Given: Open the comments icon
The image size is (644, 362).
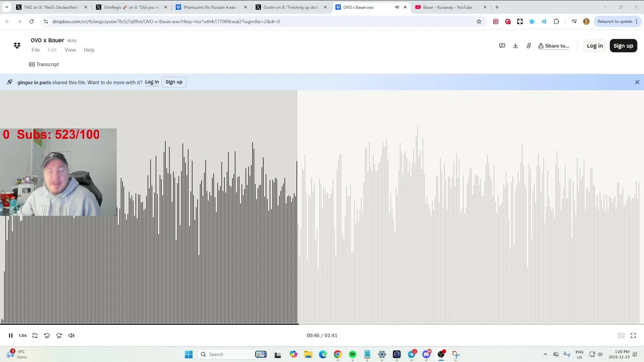Looking at the screenshot, I should click(502, 46).
